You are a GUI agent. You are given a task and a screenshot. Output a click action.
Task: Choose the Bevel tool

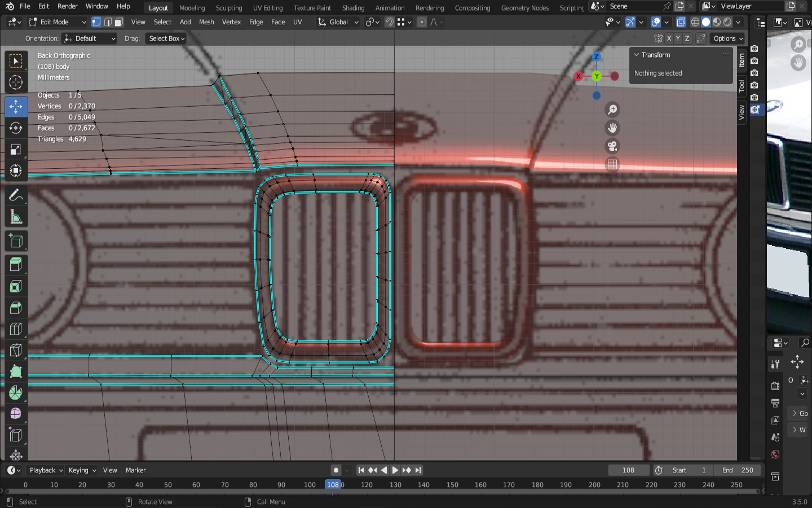(x=16, y=308)
